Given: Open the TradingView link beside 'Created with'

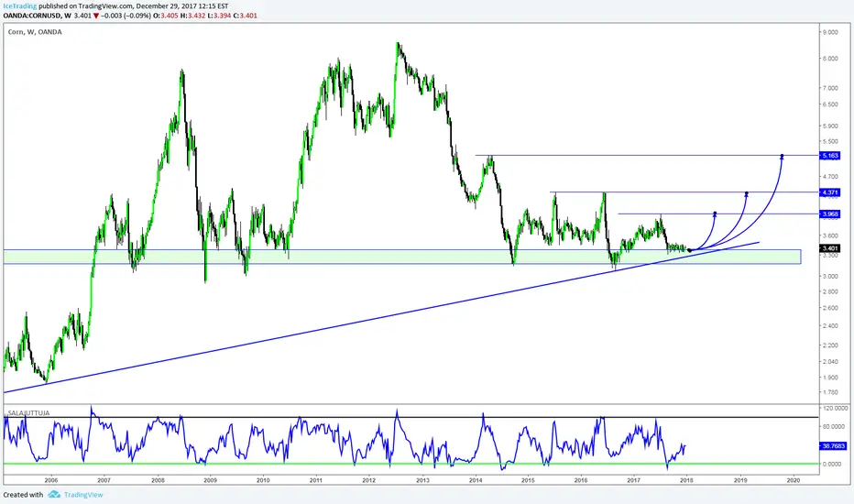Looking at the screenshot, I should point(83,495).
